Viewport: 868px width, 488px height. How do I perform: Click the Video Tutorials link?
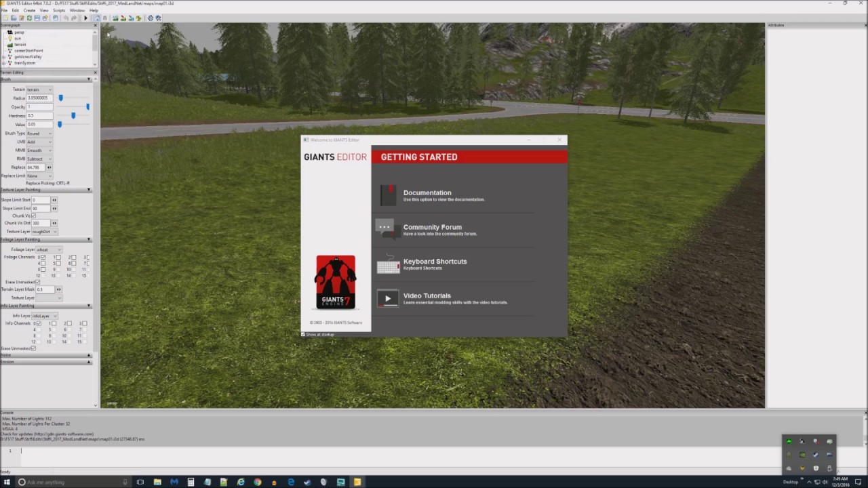(x=427, y=296)
